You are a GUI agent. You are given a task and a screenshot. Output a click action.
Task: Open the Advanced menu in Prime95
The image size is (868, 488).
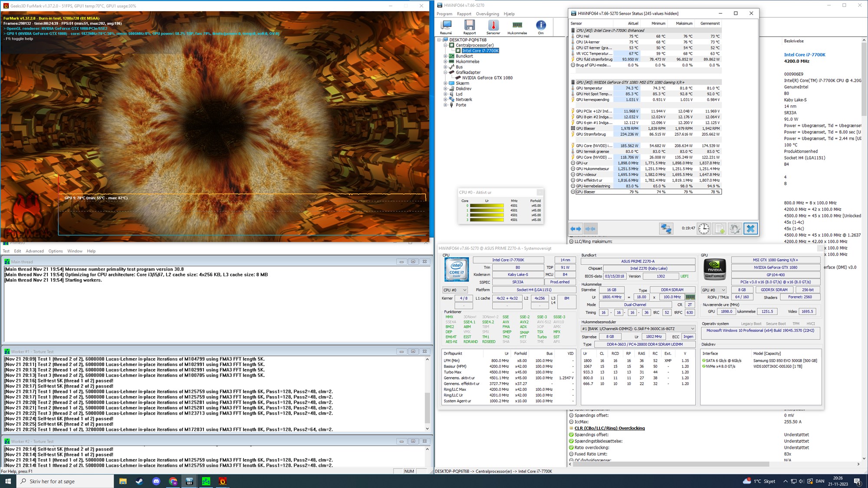35,251
